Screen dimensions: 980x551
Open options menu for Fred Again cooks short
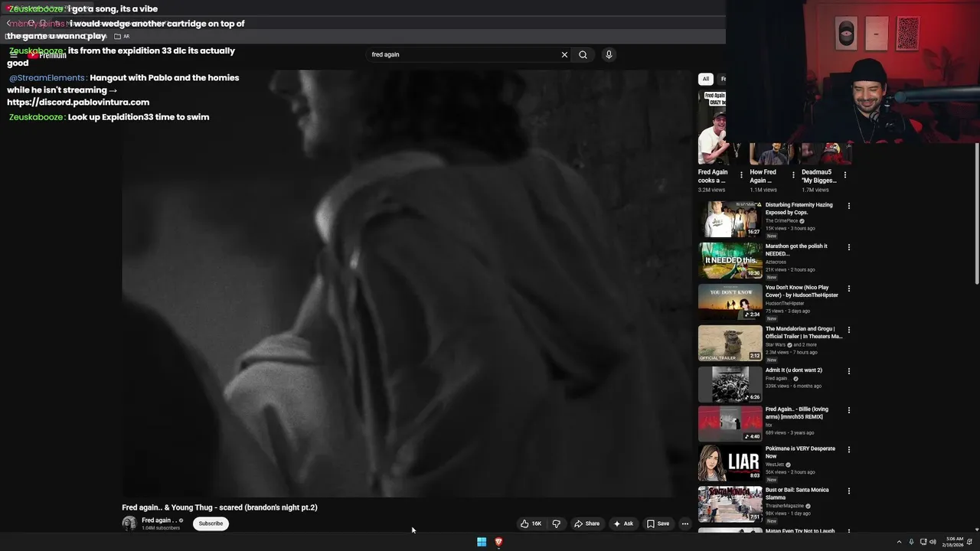(741, 175)
